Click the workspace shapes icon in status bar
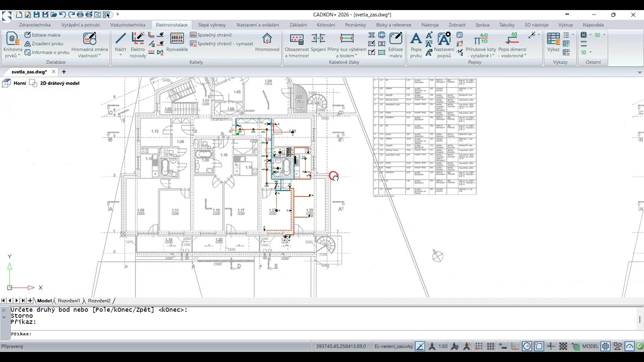This screenshot has width=644, height=362. 617,346
